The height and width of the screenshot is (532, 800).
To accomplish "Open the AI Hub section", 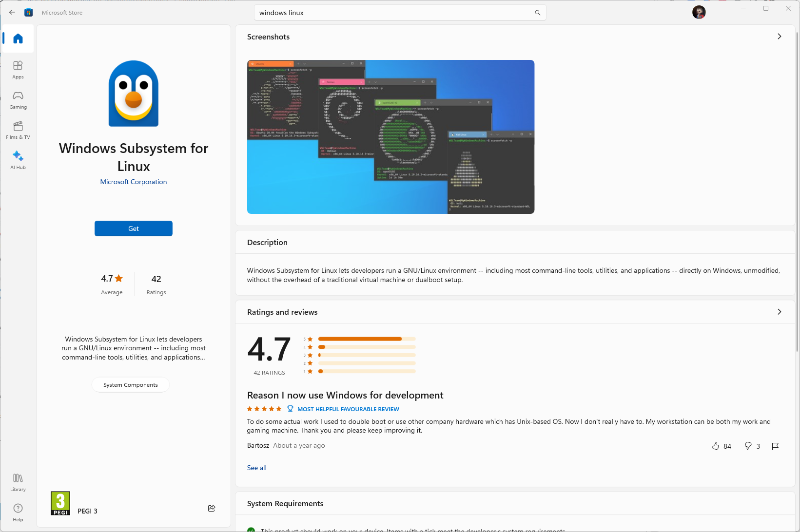I will click(18, 160).
